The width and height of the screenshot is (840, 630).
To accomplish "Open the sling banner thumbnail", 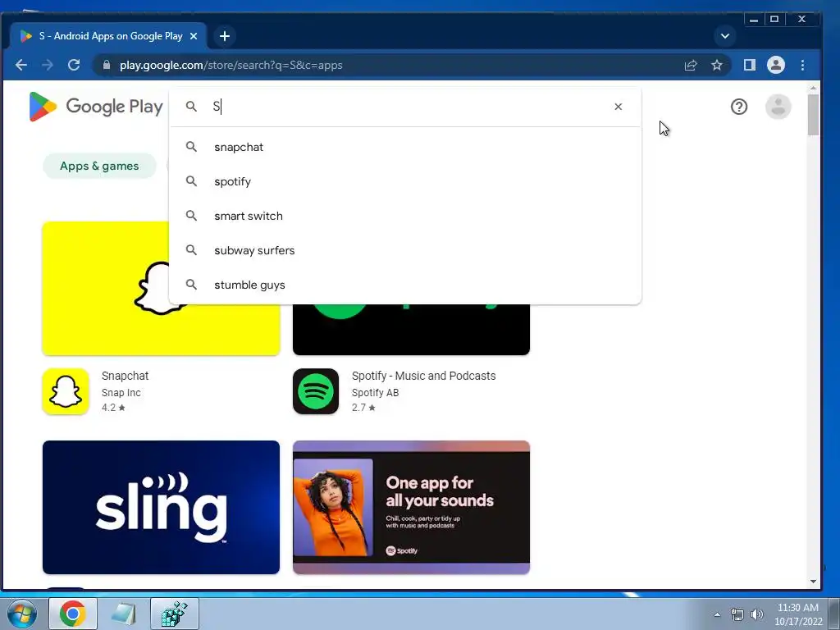I will click(x=162, y=507).
